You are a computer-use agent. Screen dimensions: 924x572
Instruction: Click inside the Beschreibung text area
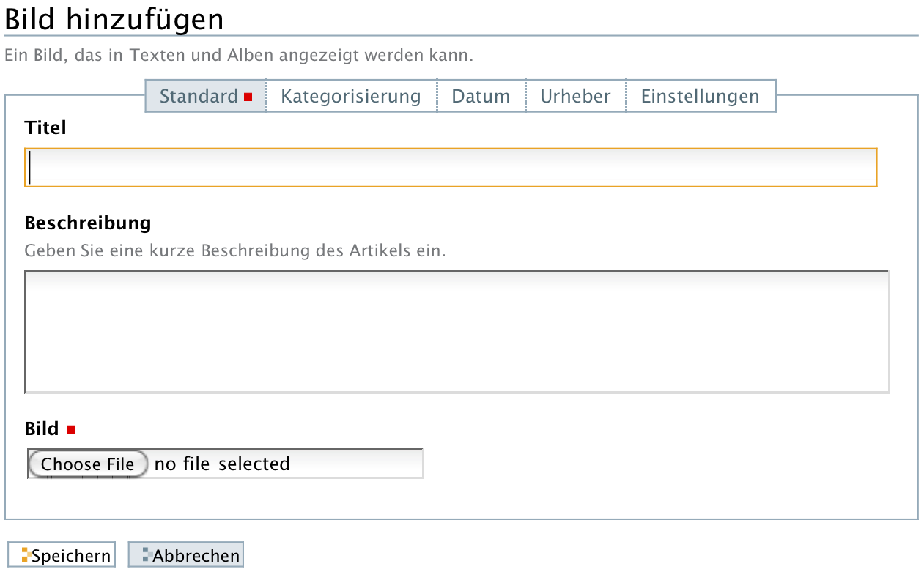(457, 332)
